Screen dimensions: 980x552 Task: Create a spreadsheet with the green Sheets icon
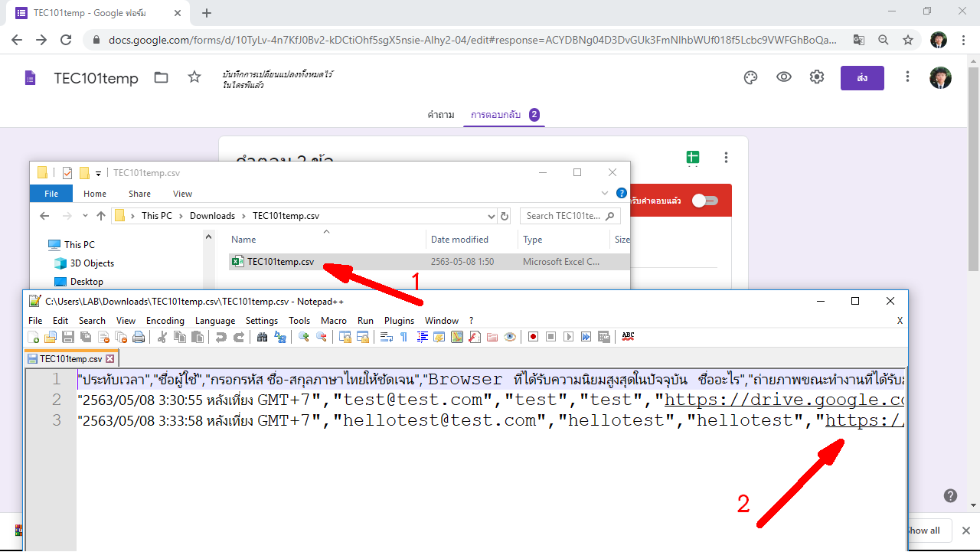[693, 158]
